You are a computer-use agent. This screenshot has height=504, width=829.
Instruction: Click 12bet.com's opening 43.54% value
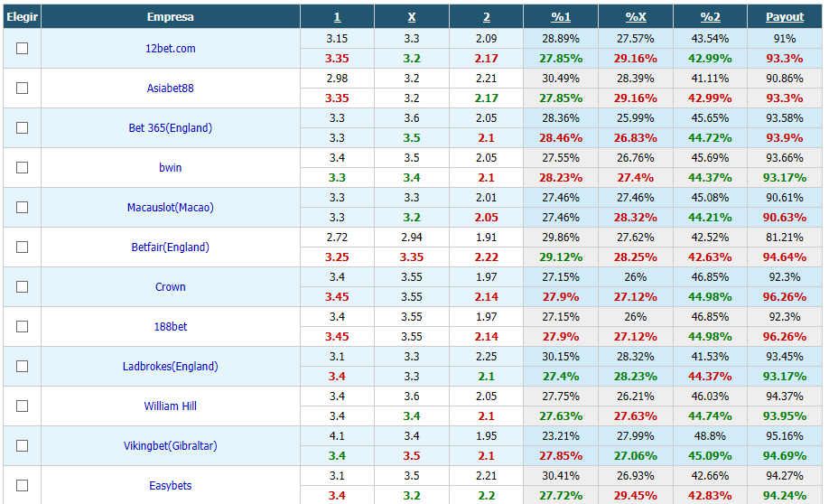[x=710, y=39]
